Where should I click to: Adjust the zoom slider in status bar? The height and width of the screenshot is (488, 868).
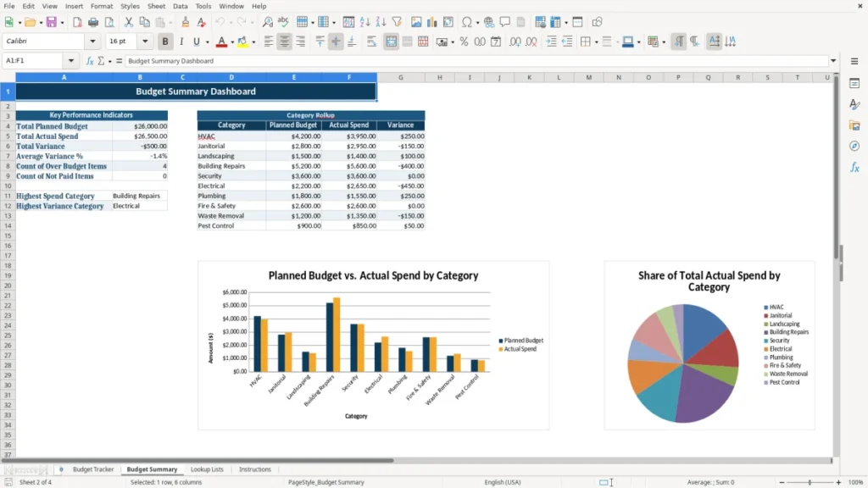point(810,482)
